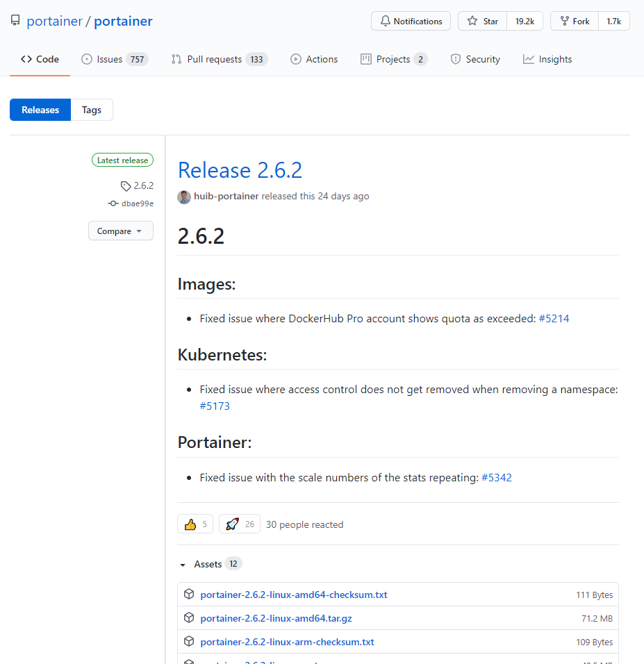Select the Releases button

click(x=40, y=110)
